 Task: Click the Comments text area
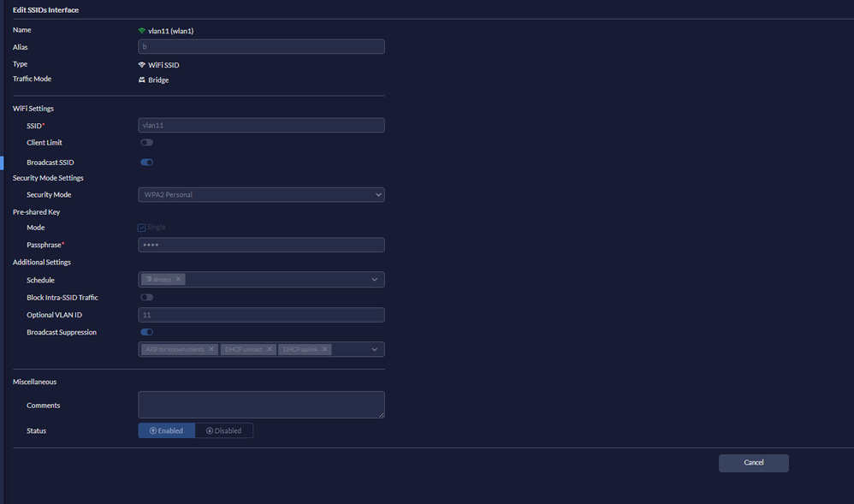click(262, 405)
